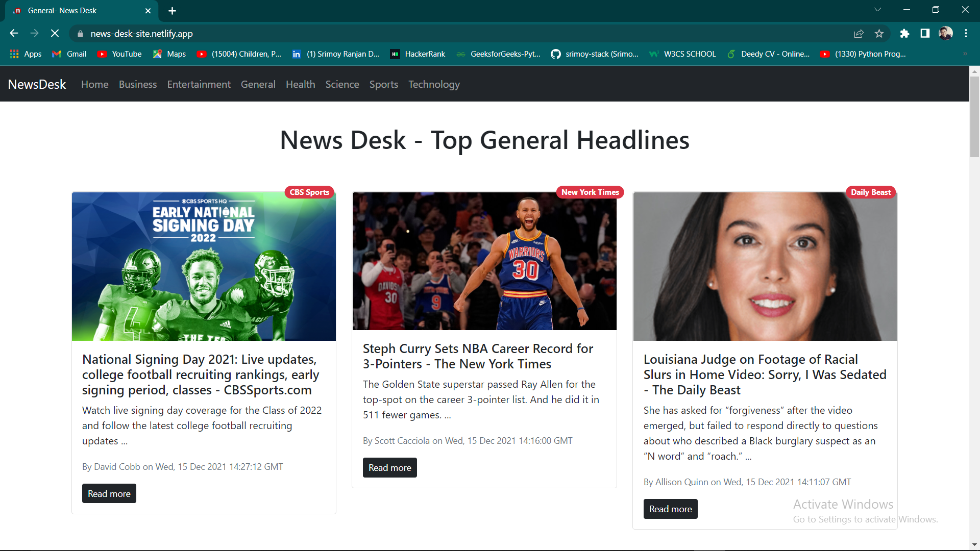Screen dimensions: 980x551
Task: Open the Sports news category
Action: click(x=384, y=84)
